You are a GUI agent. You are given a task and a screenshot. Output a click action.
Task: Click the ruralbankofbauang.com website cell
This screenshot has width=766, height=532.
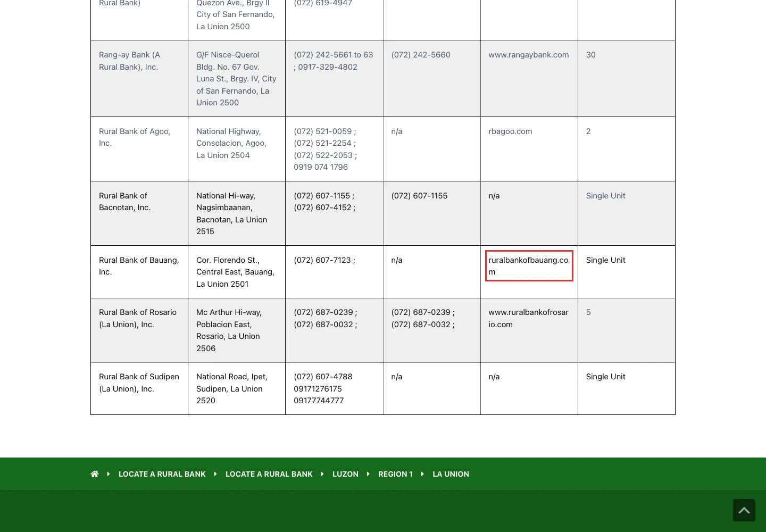[x=529, y=266]
